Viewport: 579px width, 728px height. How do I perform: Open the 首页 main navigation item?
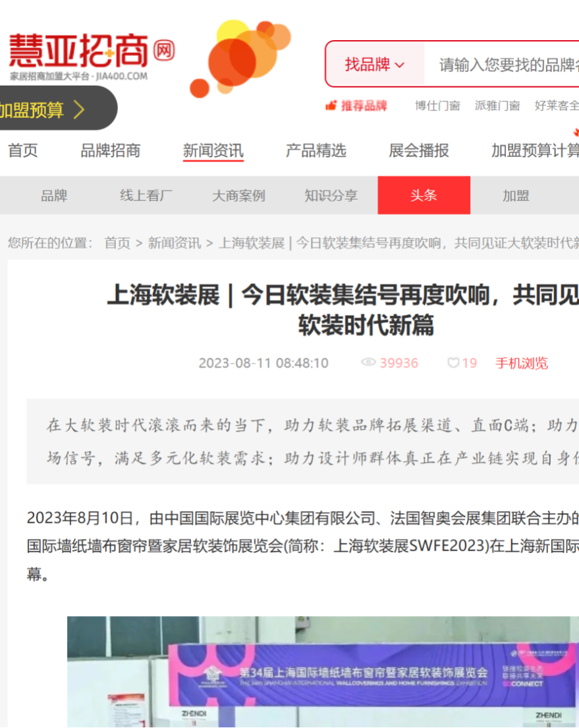tap(23, 150)
